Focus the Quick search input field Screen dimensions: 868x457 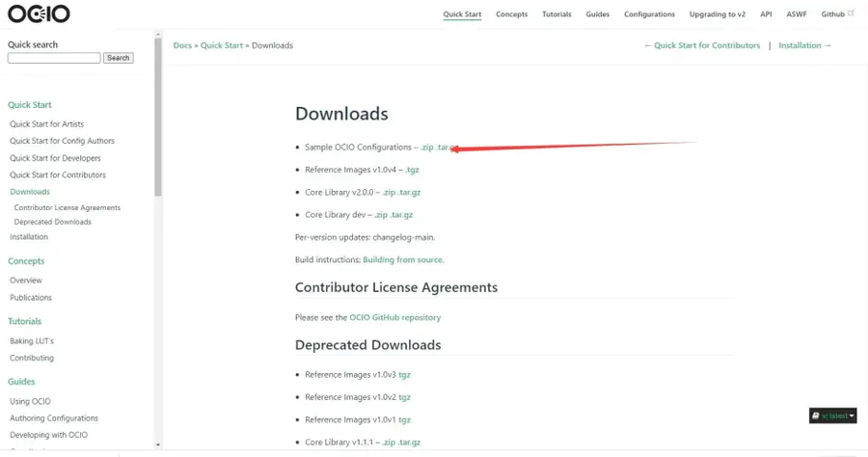54,58
